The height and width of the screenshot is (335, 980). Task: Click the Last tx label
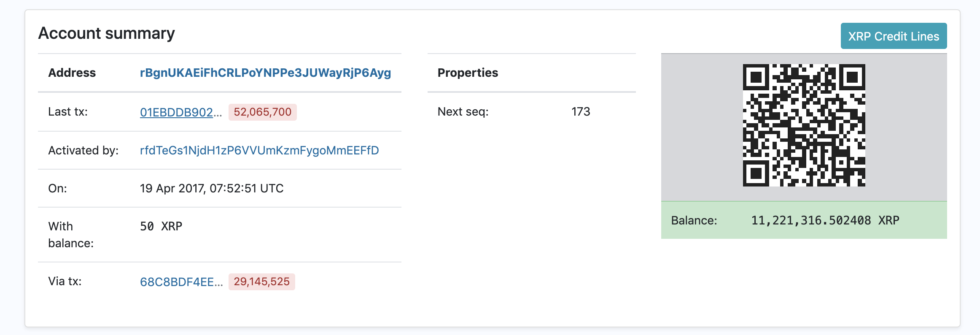coord(68,112)
